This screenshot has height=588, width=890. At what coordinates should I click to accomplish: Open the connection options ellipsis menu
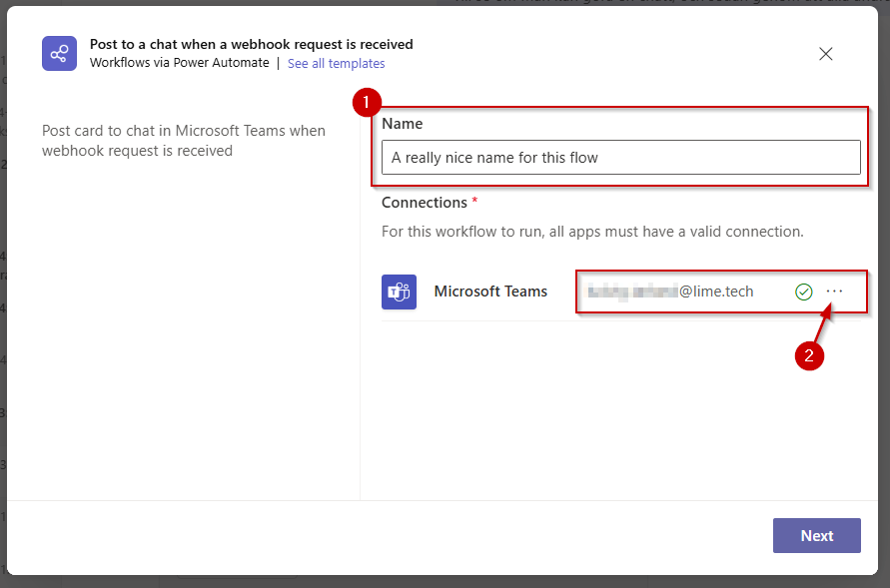[x=834, y=291]
